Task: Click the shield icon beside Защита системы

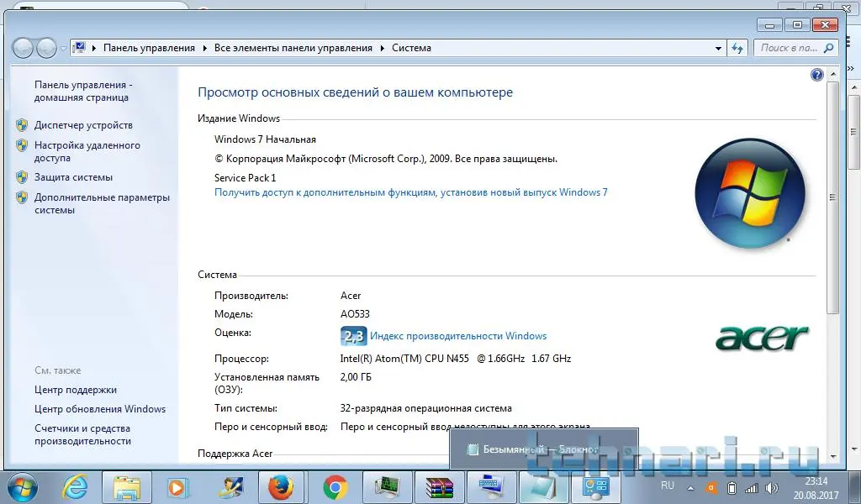Action: coord(21,177)
